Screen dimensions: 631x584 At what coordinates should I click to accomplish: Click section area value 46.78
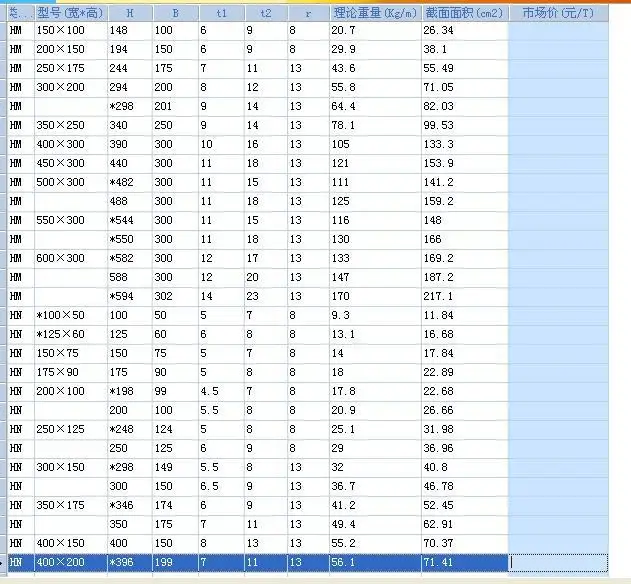tap(438, 486)
